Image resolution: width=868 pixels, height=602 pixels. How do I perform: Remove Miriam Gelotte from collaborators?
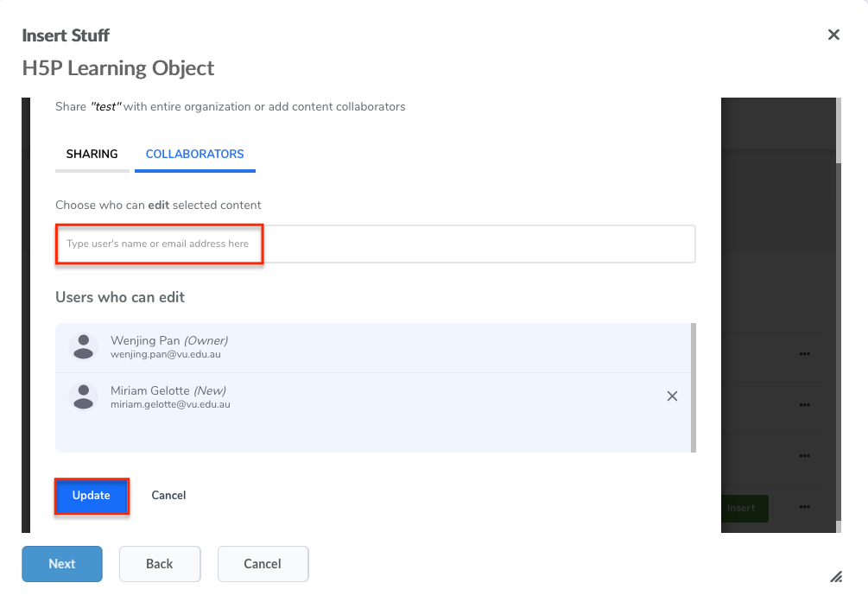pos(672,396)
